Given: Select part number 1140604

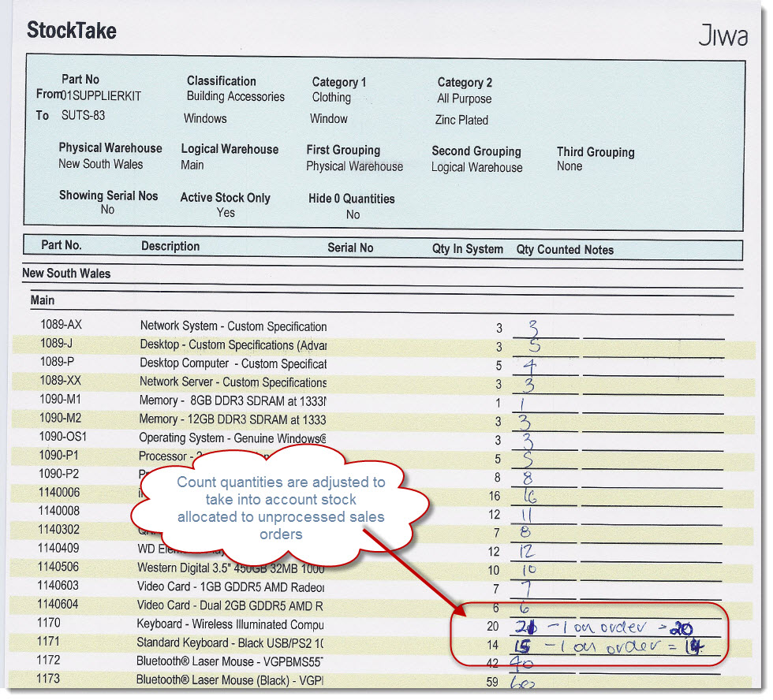Looking at the screenshot, I should tap(58, 604).
